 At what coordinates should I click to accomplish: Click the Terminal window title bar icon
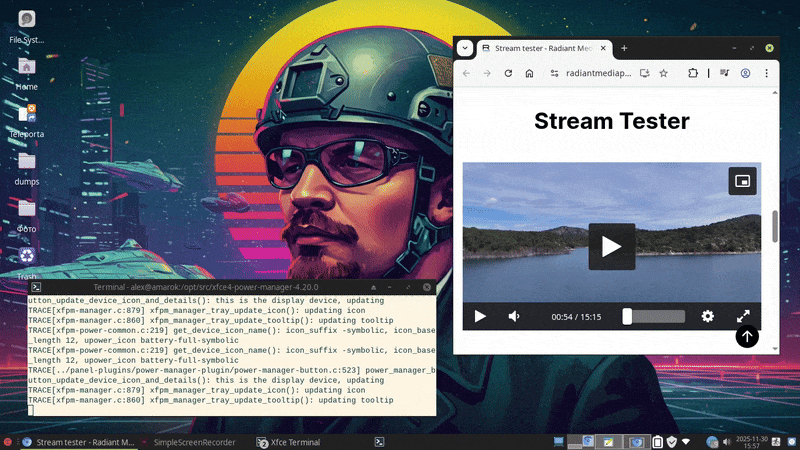(36, 287)
